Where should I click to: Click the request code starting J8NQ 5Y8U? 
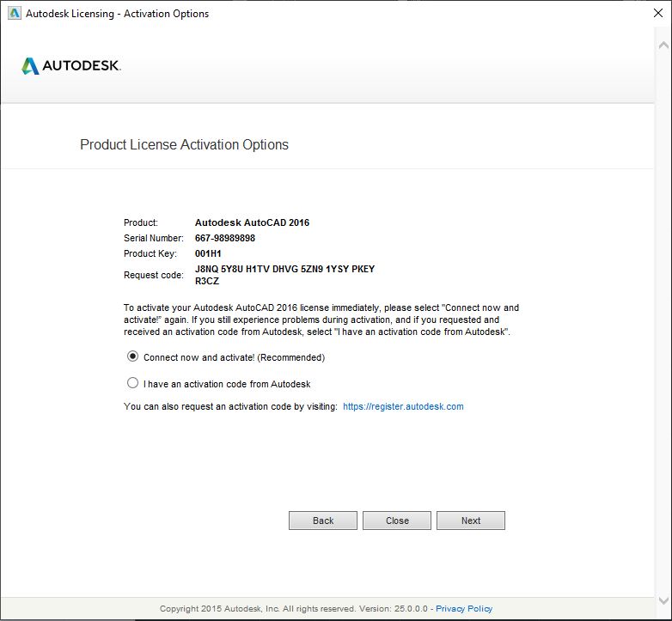click(284, 275)
